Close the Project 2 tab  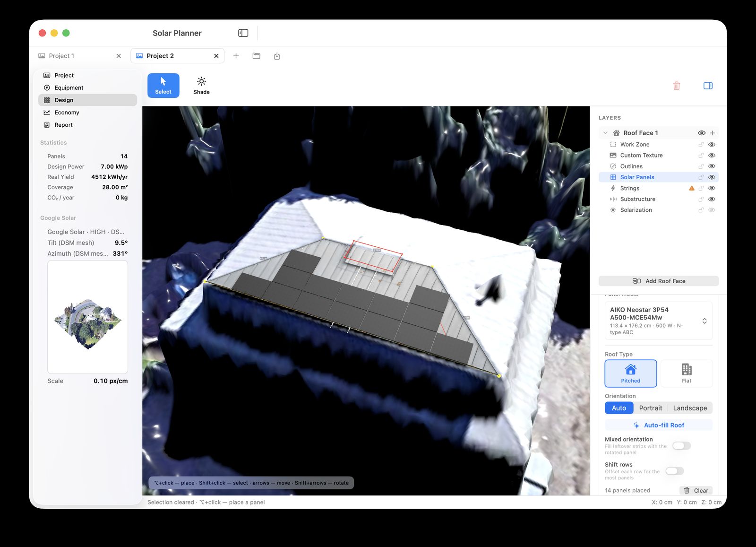pos(216,56)
